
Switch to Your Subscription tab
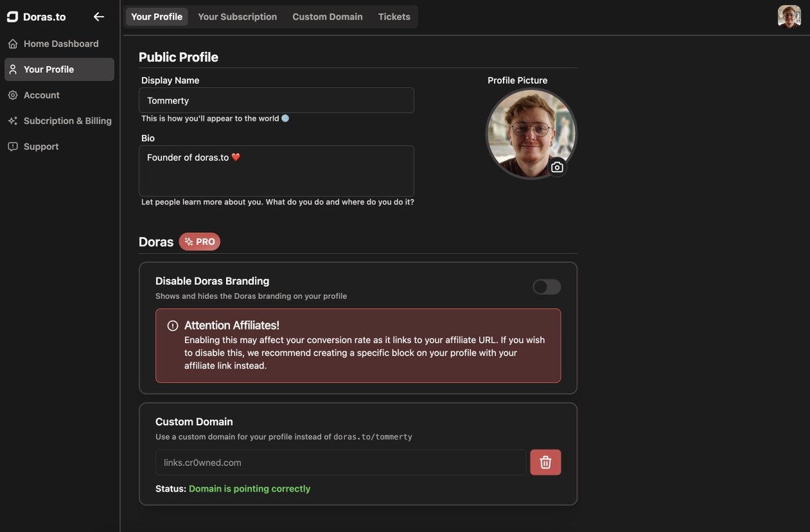238,17
